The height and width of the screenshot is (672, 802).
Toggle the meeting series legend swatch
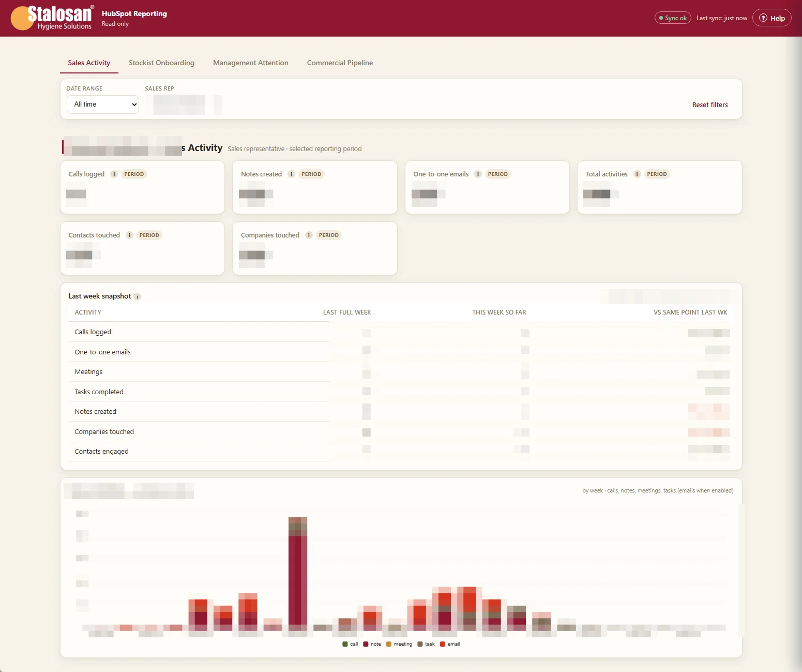pos(389,644)
